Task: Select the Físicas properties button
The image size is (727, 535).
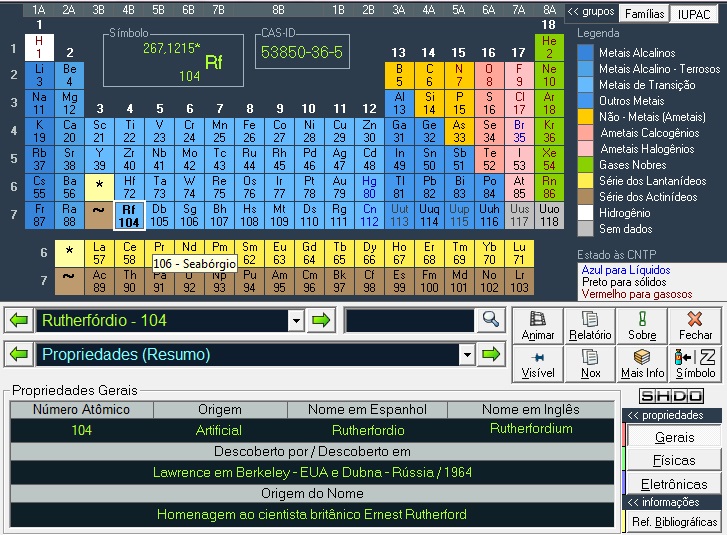Action: coord(674,461)
